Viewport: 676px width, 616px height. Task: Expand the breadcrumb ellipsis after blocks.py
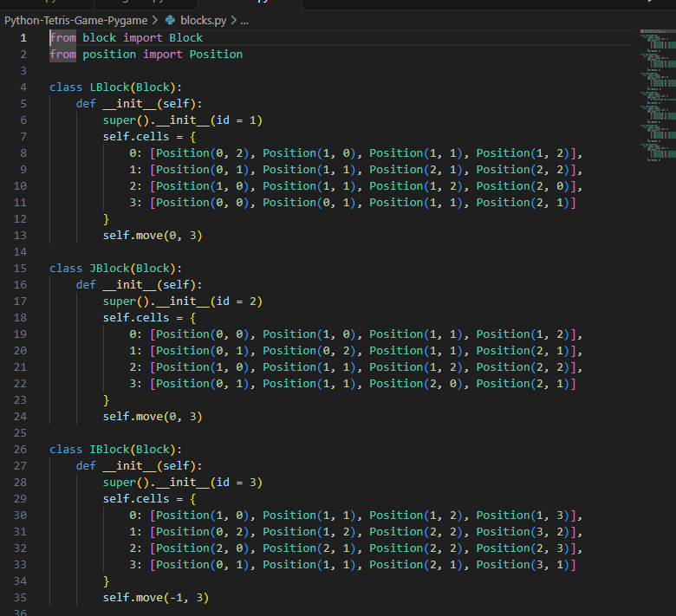tap(244, 19)
